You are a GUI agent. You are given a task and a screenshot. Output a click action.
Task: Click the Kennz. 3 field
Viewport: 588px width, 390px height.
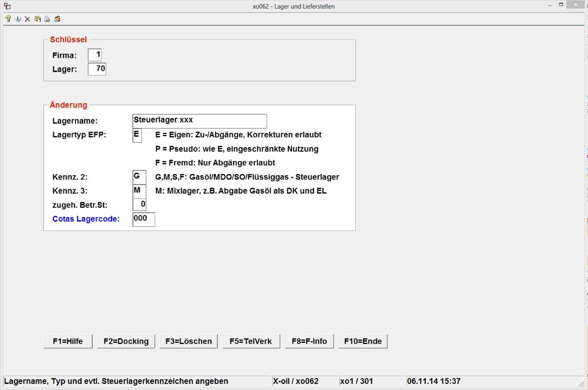click(x=139, y=191)
